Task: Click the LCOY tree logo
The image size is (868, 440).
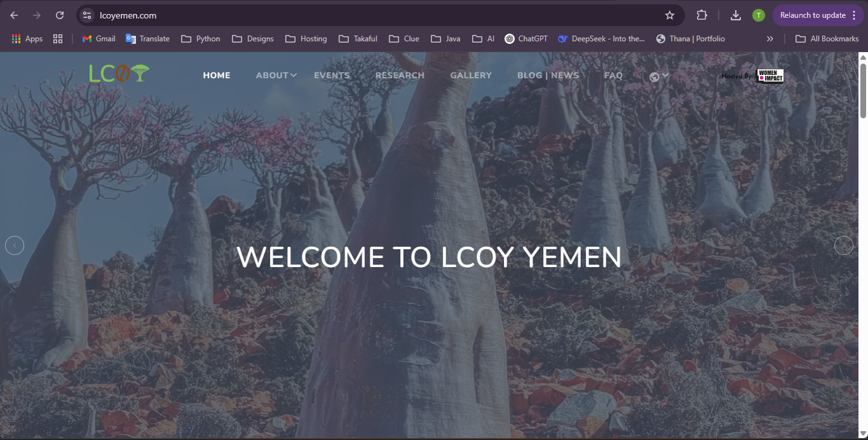Action: click(x=119, y=74)
